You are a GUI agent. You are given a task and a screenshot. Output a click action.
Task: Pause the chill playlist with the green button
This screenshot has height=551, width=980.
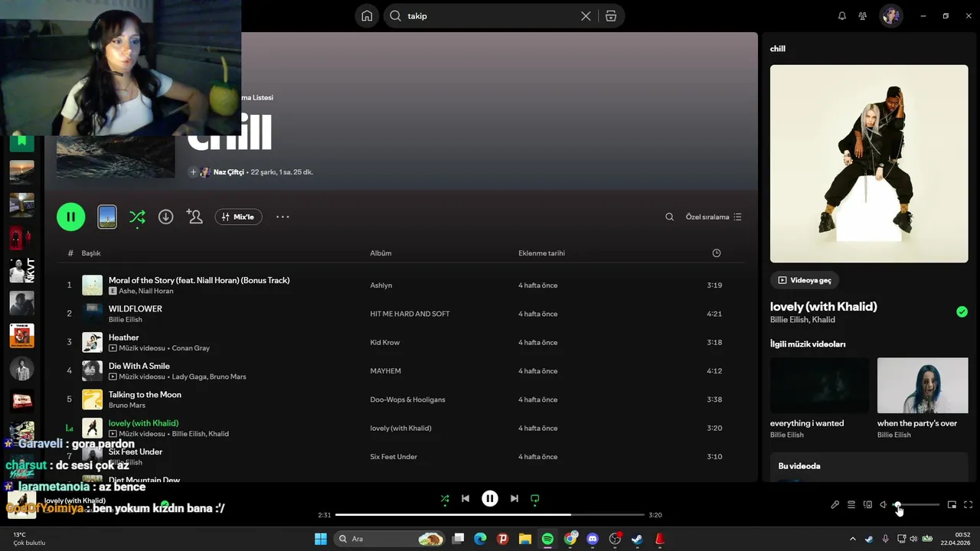point(70,217)
